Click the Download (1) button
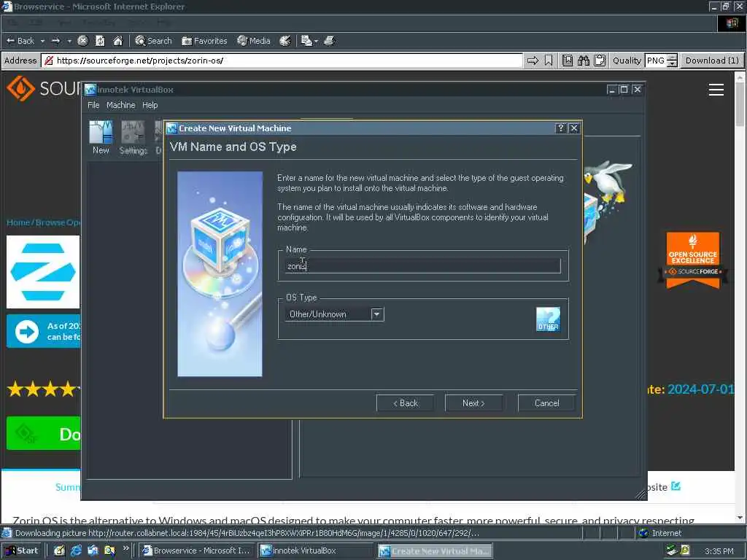The width and height of the screenshot is (747, 560). click(712, 61)
